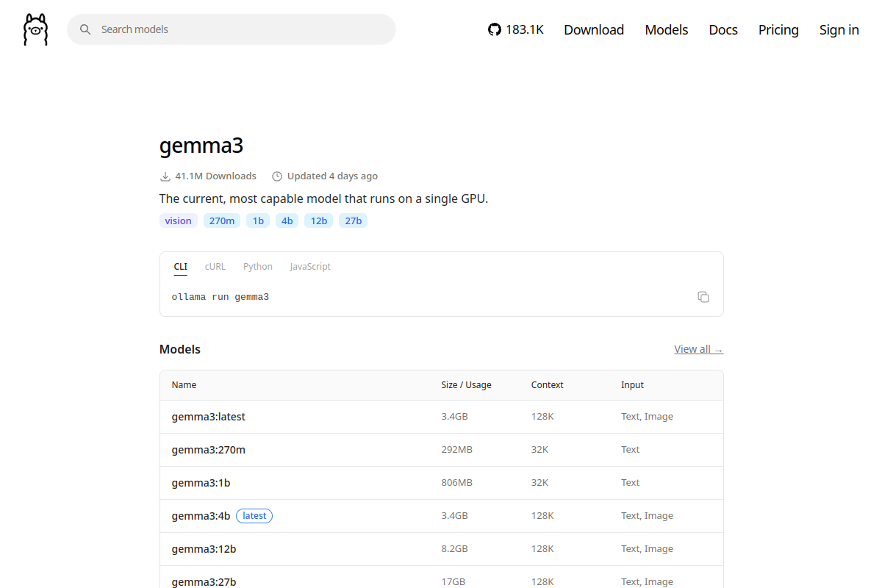Open the gemma3:latest model

pyautogui.click(x=209, y=417)
